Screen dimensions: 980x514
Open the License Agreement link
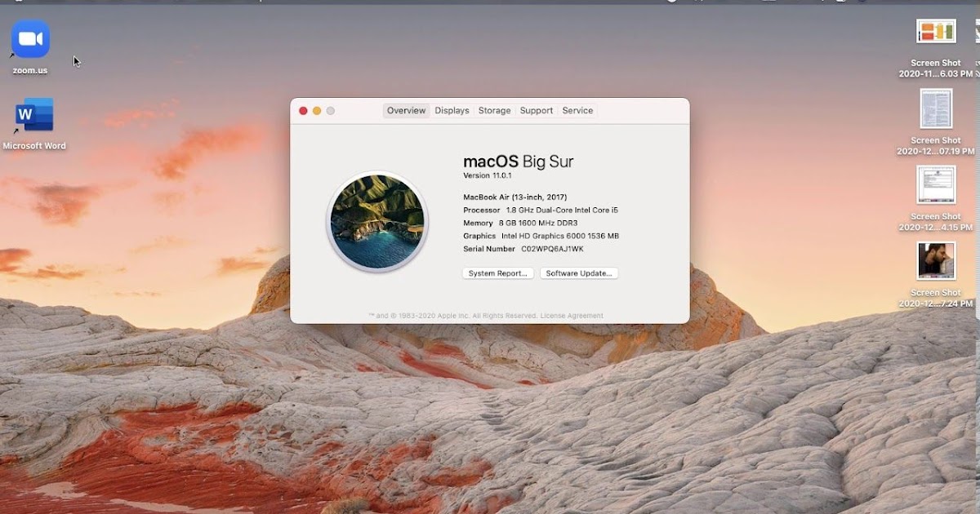click(x=572, y=316)
